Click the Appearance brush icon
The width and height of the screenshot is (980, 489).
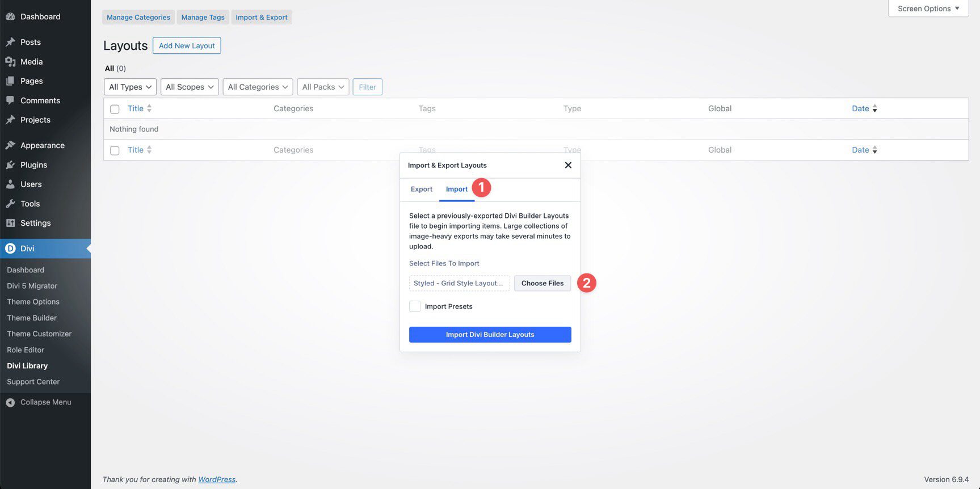point(10,145)
